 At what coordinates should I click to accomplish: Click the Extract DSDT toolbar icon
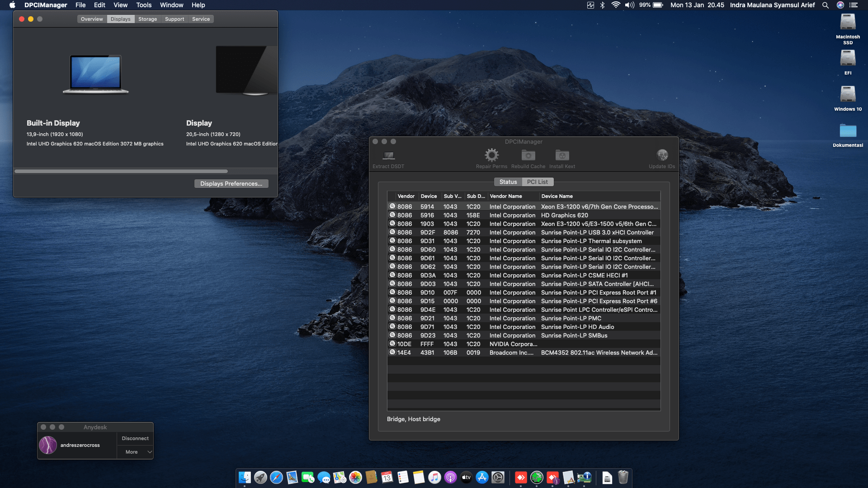coord(388,156)
